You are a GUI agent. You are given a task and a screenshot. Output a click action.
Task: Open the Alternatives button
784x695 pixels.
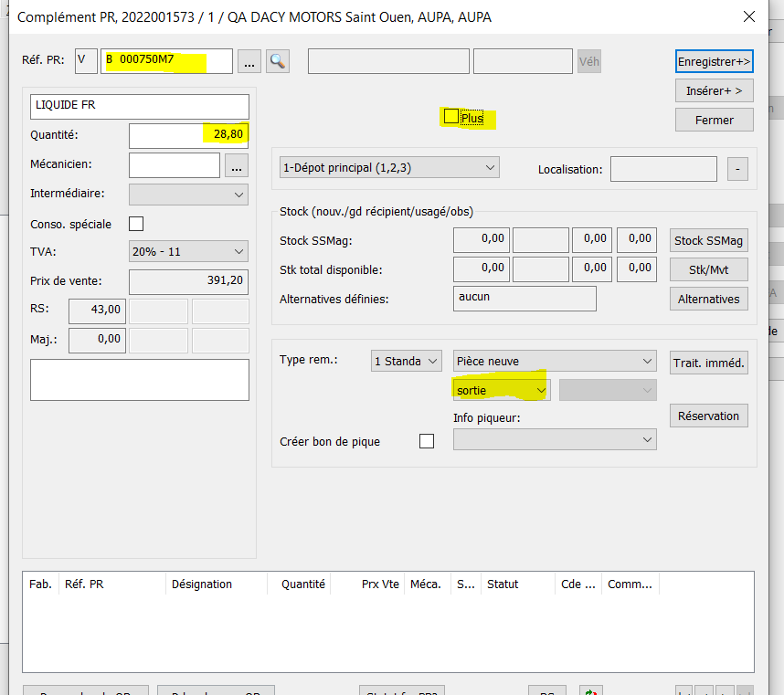(708, 299)
